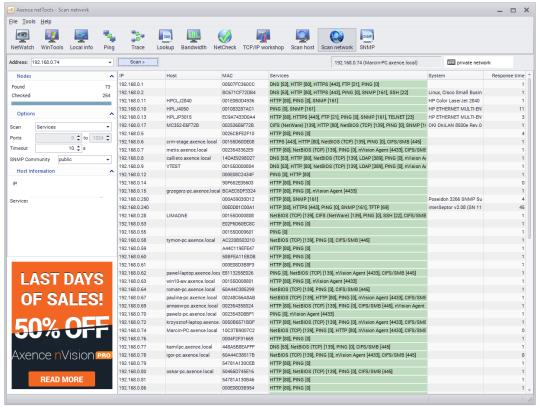540x412 pixels.
Task: Collapse the Host Information section
Action: pyautogui.click(x=111, y=171)
